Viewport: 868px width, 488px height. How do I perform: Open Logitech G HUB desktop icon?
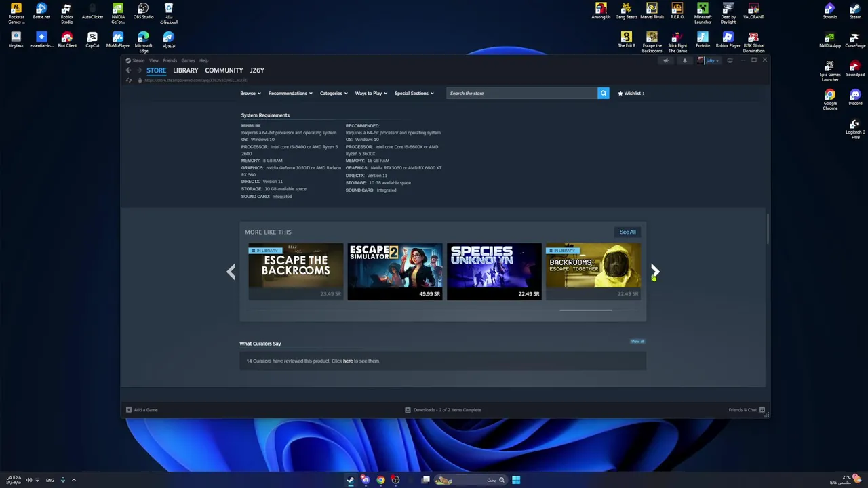pyautogui.click(x=855, y=129)
